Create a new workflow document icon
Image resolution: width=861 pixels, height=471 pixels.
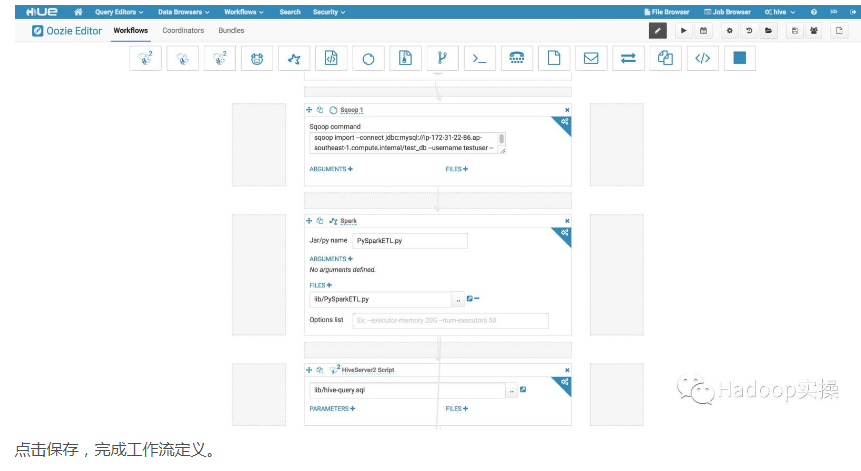click(840, 31)
